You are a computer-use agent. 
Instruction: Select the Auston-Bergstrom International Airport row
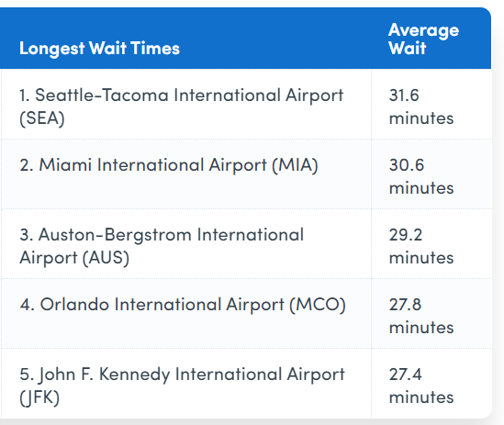[x=246, y=243]
